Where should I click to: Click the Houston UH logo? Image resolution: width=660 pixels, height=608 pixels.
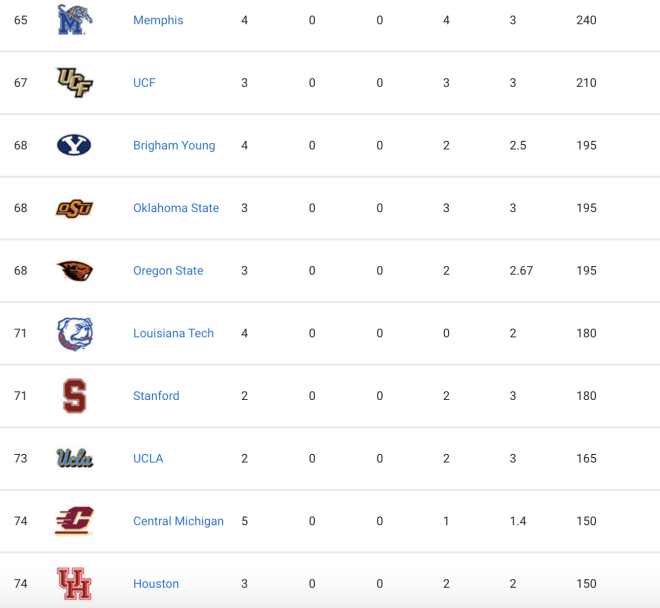[x=74, y=584]
